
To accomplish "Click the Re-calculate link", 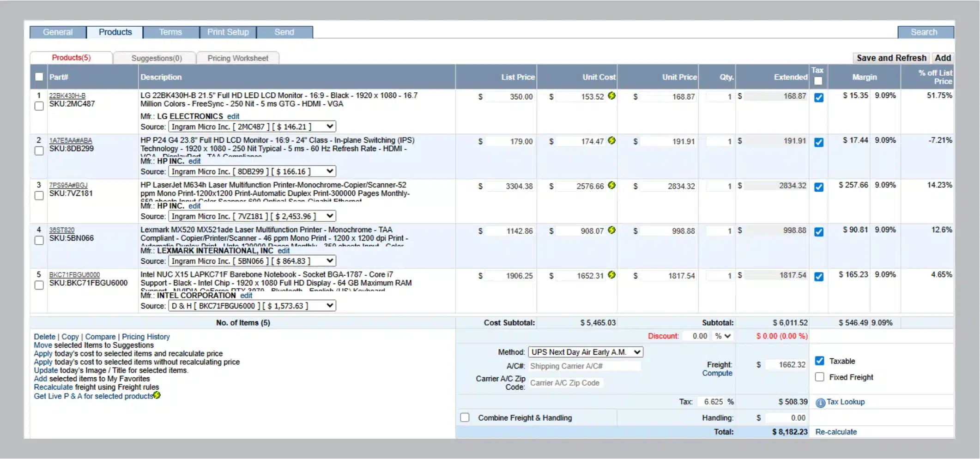I will [x=836, y=432].
